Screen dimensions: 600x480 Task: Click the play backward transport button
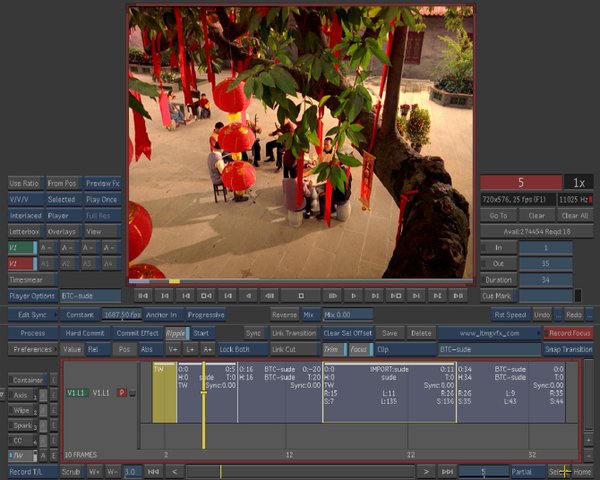[246, 296]
